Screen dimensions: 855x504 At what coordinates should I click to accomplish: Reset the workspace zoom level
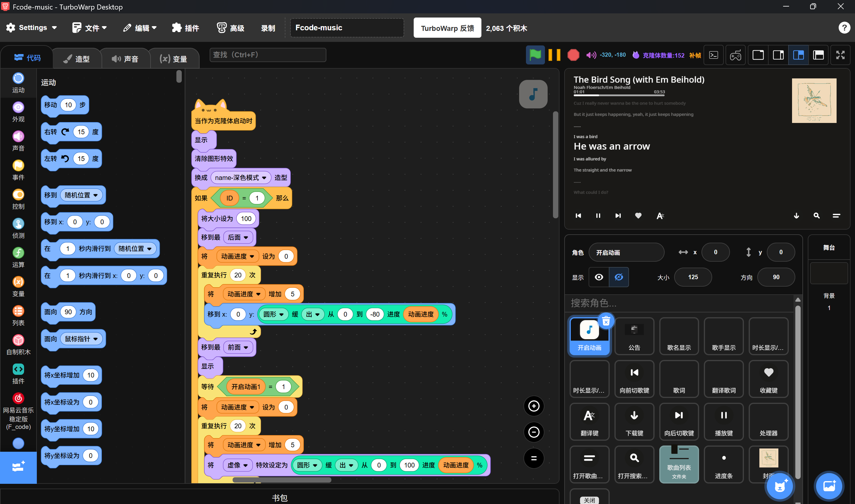534,459
